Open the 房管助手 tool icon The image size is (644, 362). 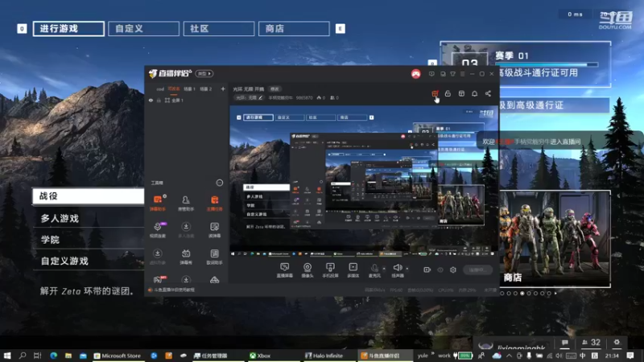pyautogui.click(x=186, y=203)
